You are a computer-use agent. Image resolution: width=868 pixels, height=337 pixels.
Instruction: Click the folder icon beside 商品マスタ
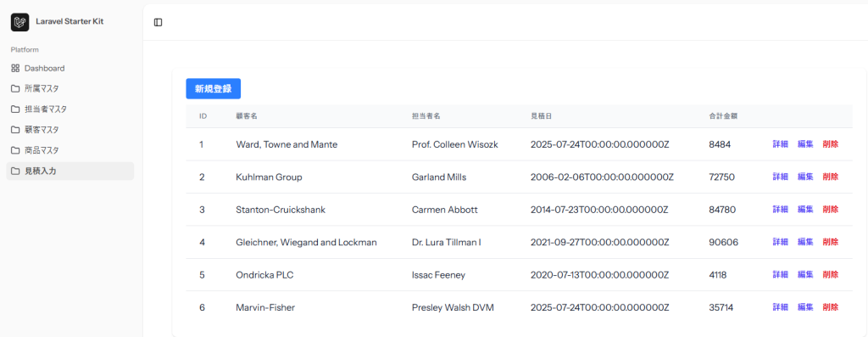pyautogui.click(x=15, y=150)
